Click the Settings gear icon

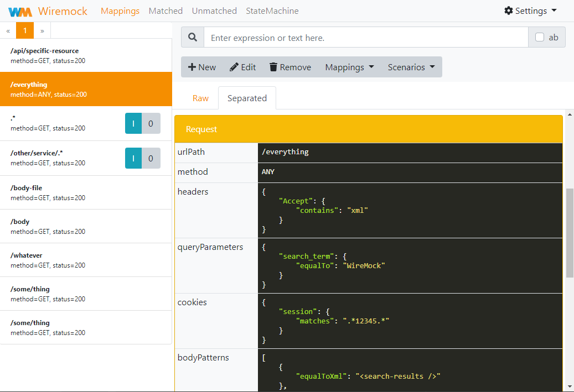509,11
